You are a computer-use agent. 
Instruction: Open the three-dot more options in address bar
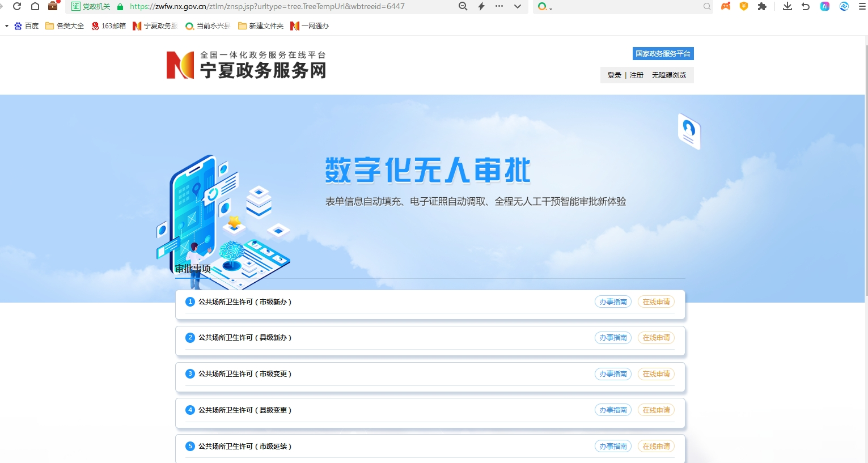point(499,6)
